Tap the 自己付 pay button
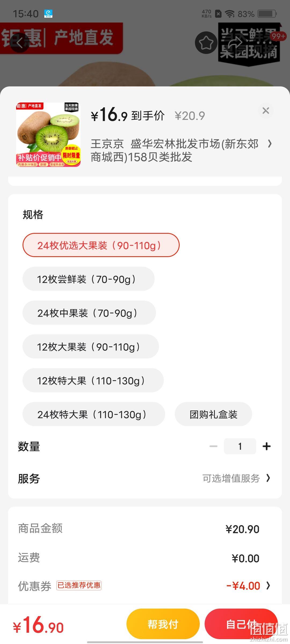 click(x=241, y=624)
